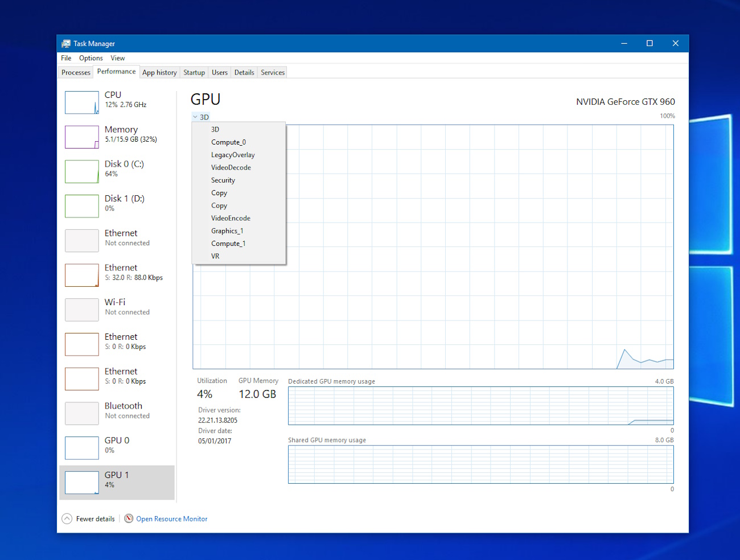
Task: Click the Shared GPU memory usage graph
Action: pos(481,464)
